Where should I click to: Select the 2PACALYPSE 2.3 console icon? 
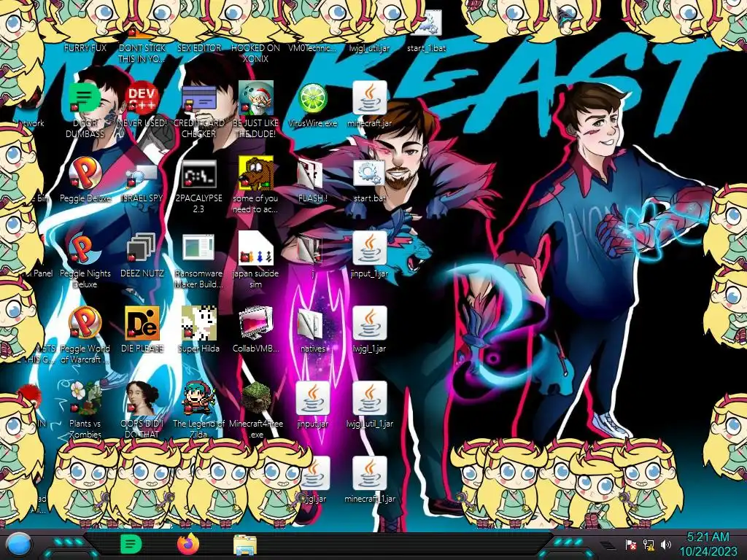click(x=199, y=174)
